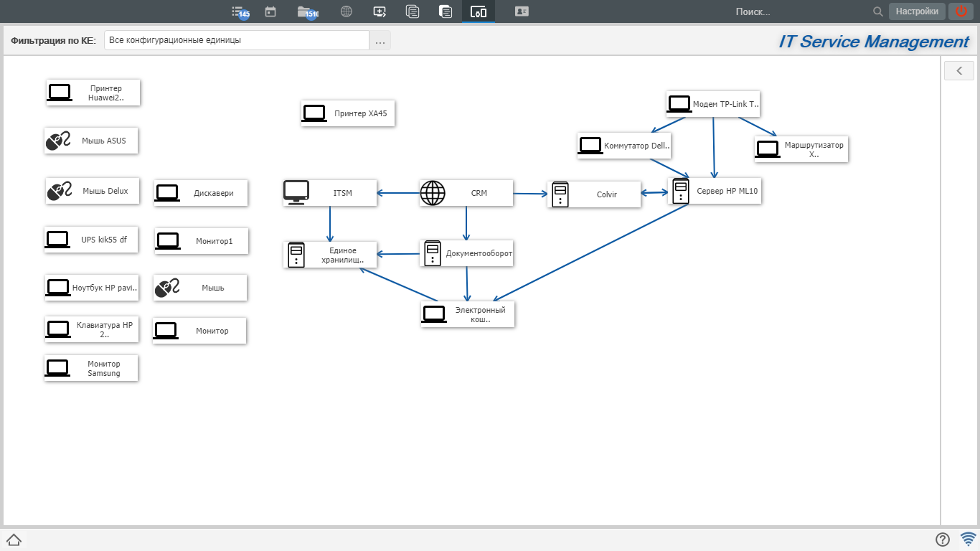Image resolution: width=980 pixels, height=551 pixels.
Task: Click the monitor icon of ITSM node
Action: pyautogui.click(x=296, y=193)
